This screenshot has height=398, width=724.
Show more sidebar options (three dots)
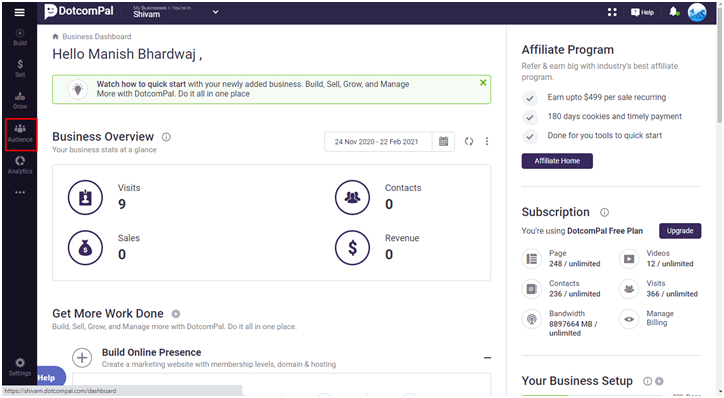click(x=20, y=192)
